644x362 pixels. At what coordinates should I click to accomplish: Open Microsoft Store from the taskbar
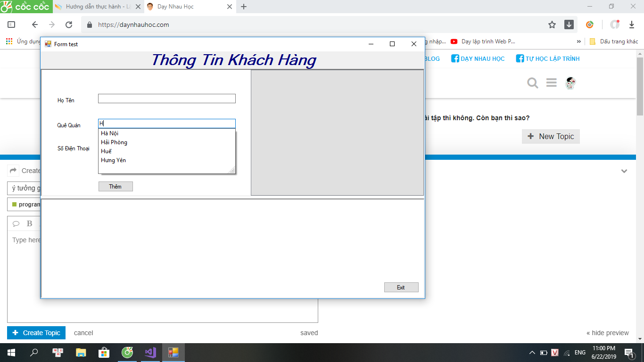(104, 352)
